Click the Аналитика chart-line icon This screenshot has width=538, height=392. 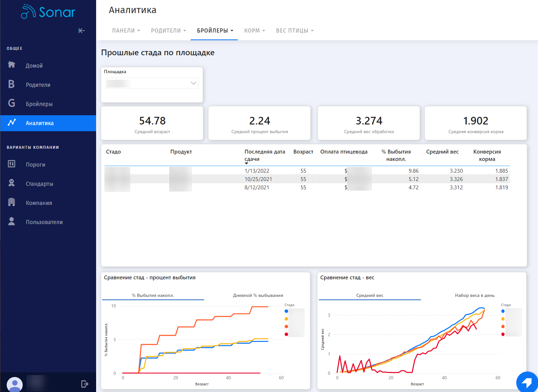click(x=12, y=123)
